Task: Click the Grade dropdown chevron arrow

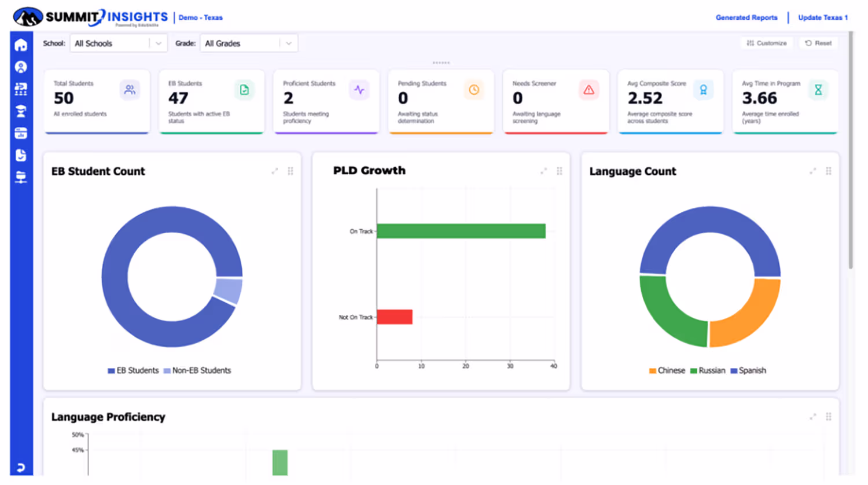Action: (x=289, y=43)
